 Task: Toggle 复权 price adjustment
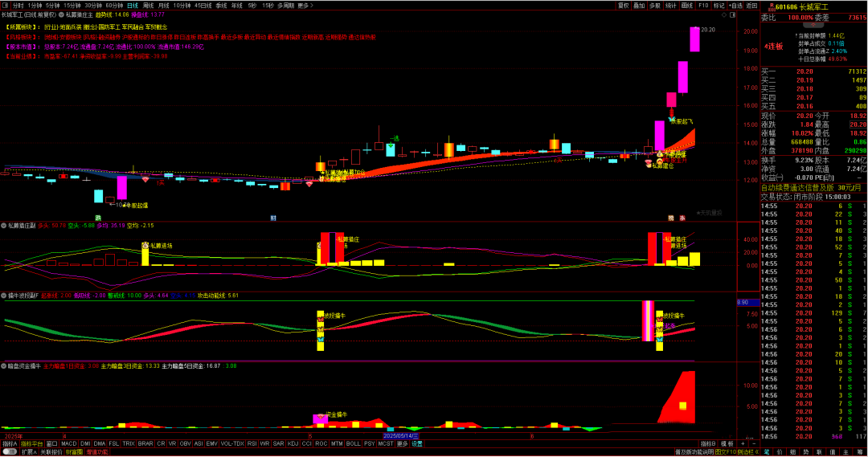pyautogui.click(x=623, y=5)
